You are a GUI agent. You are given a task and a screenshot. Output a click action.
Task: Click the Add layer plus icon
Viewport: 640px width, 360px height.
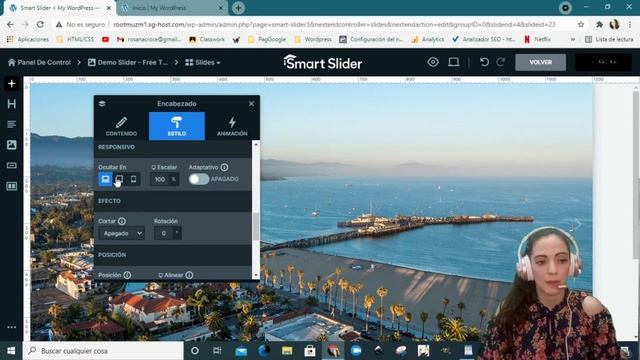coord(11,84)
